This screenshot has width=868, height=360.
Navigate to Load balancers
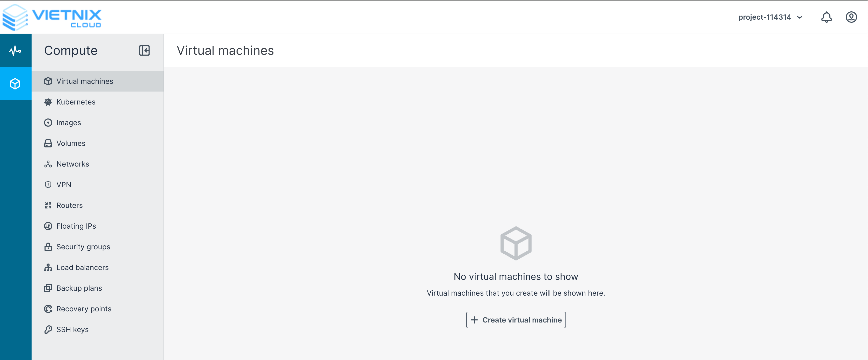pyautogui.click(x=82, y=267)
